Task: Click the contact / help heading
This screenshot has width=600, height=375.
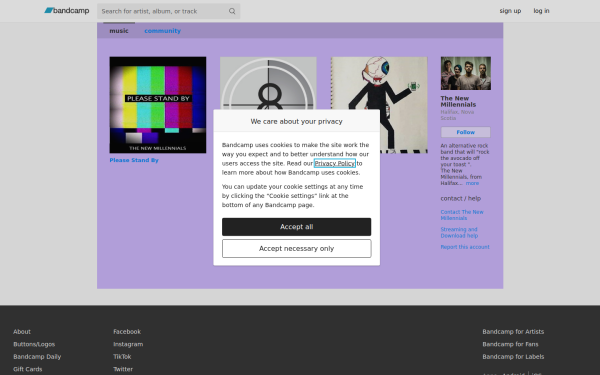Action: [461, 198]
